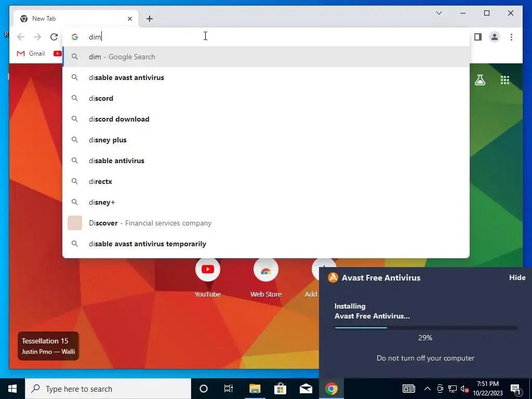Screen dimensions: 532x399
Task: Toggle the Chrome side panel icon
Action: [x=478, y=37]
